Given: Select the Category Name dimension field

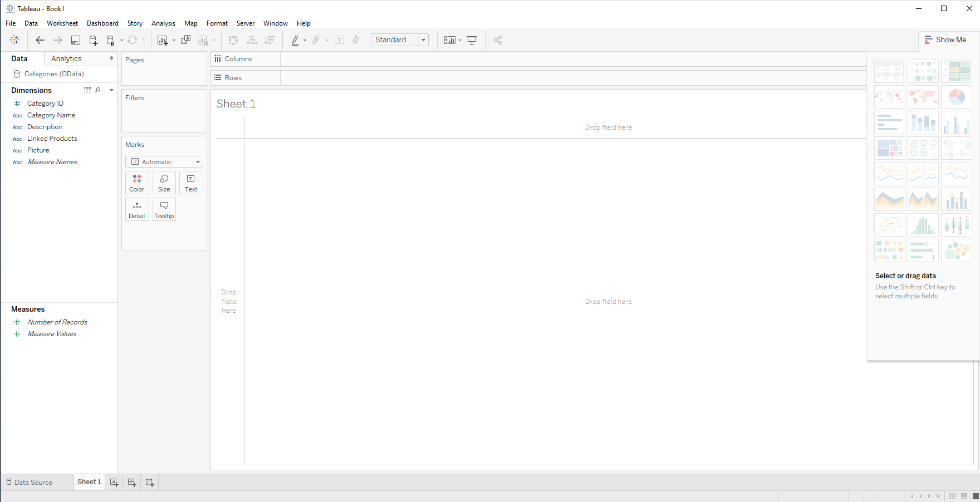Looking at the screenshot, I should pos(51,115).
